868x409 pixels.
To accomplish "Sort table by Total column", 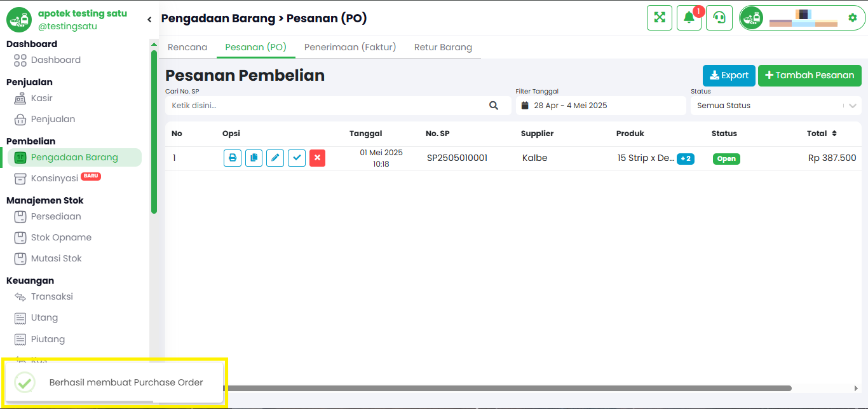I will (x=822, y=134).
